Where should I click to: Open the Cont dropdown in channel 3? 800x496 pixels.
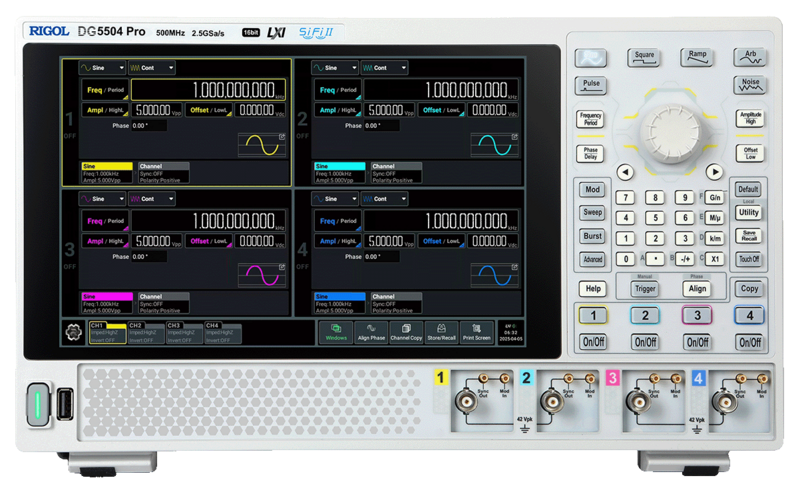(152, 199)
